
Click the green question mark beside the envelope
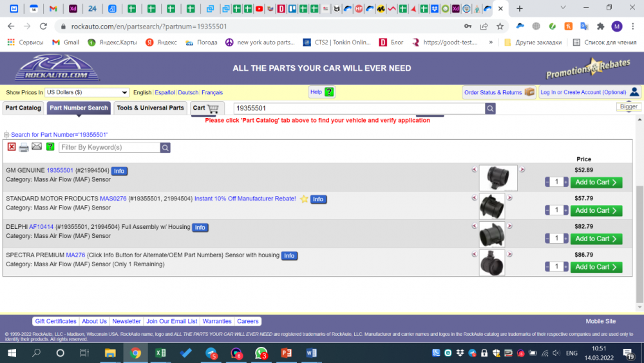coord(50,147)
